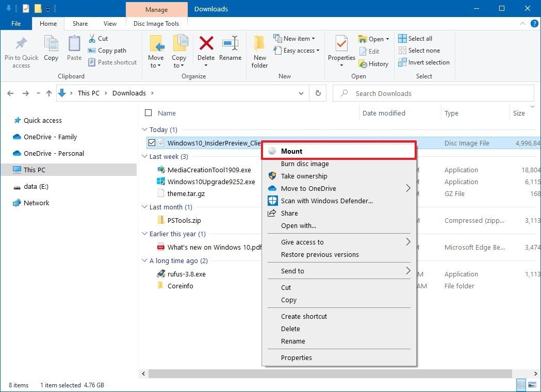541x392 pixels.
Task: Open file History from ribbon
Action: [x=374, y=64]
